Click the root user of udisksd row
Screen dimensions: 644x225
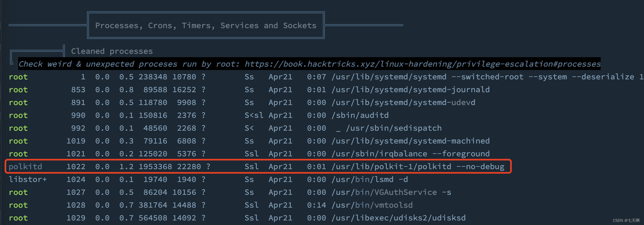tap(18, 218)
